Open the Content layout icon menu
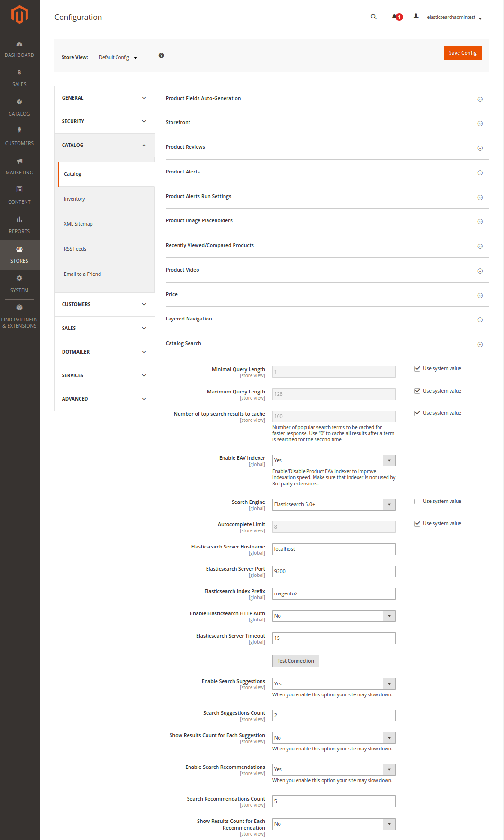 point(19,189)
